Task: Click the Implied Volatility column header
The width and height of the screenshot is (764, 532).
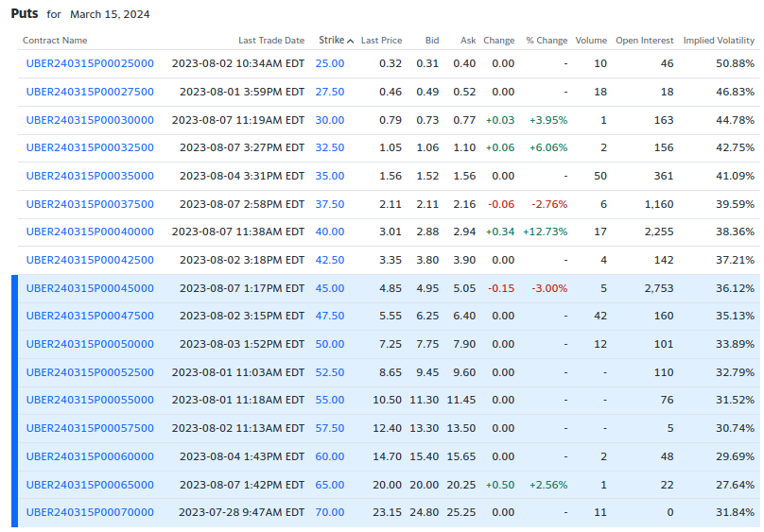Action: (x=719, y=41)
